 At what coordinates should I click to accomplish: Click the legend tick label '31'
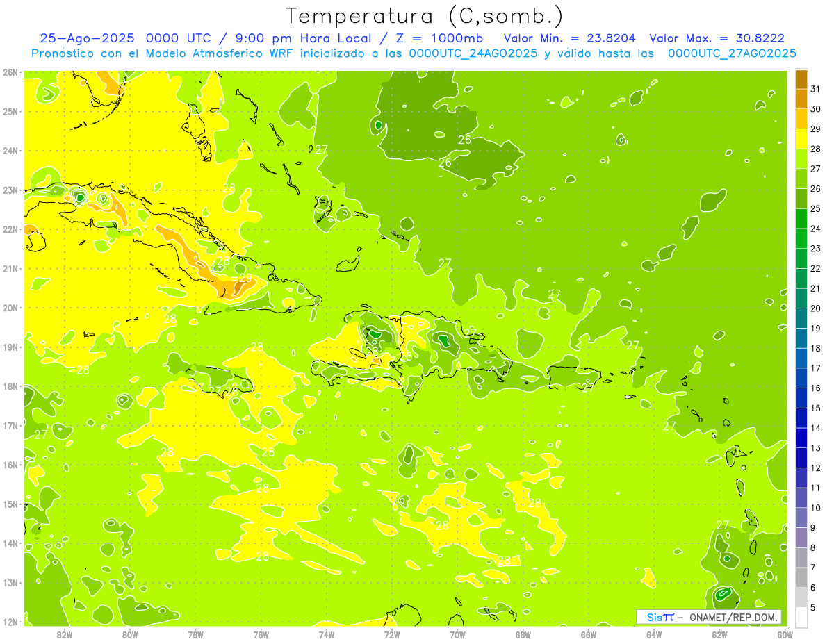tap(815, 89)
